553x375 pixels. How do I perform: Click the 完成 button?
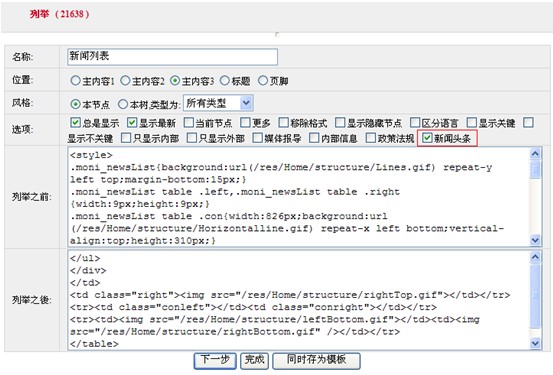coord(254,361)
